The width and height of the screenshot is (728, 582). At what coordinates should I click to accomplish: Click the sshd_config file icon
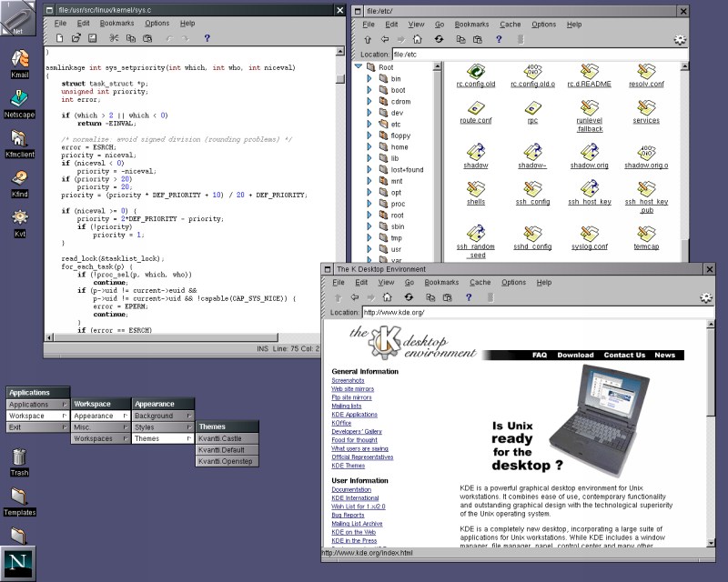coord(532,234)
